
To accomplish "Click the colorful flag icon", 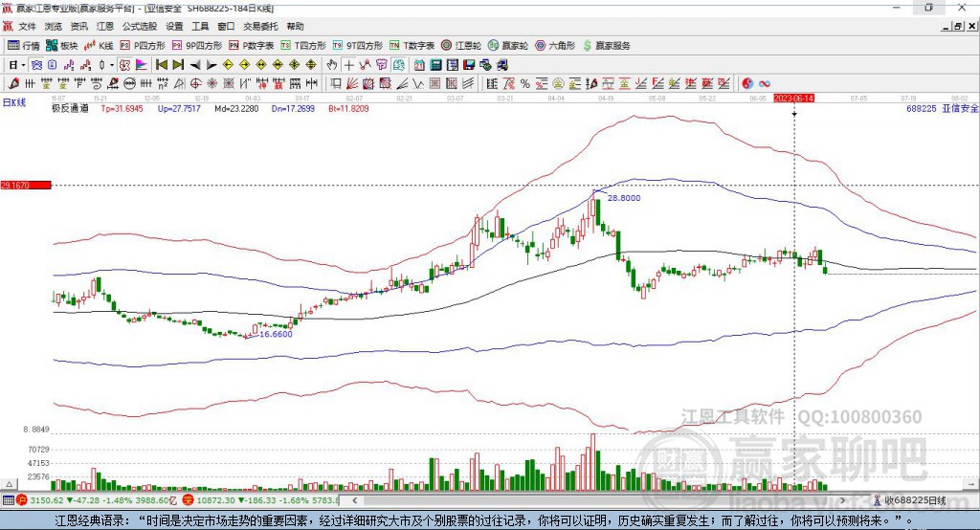I will (x=142, y=65).
